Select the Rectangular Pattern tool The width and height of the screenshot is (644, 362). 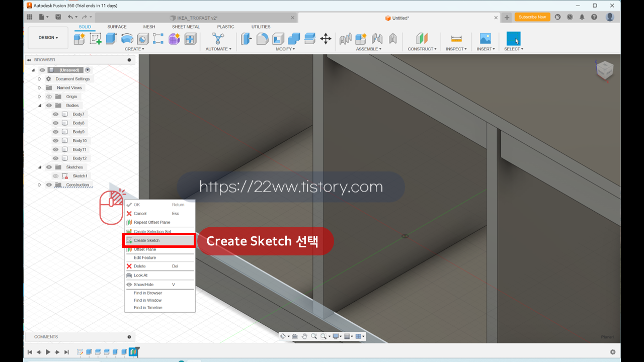pos(158,39)
